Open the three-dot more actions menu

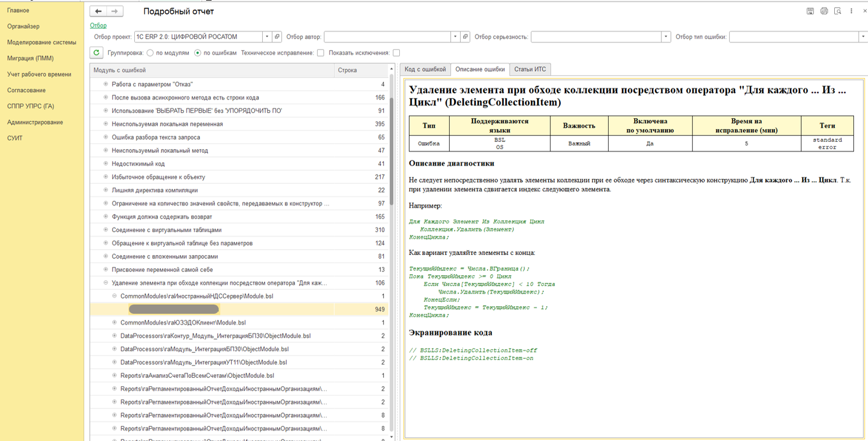point(851,11)
